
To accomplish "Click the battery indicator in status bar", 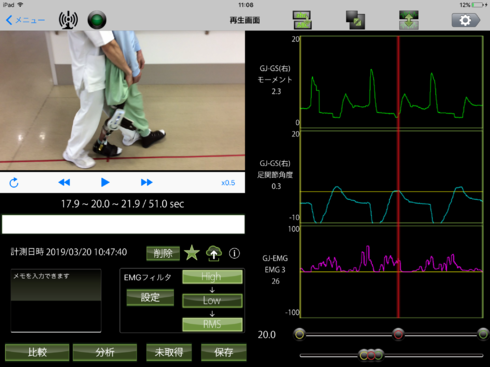I will click(x=478, y=5).
